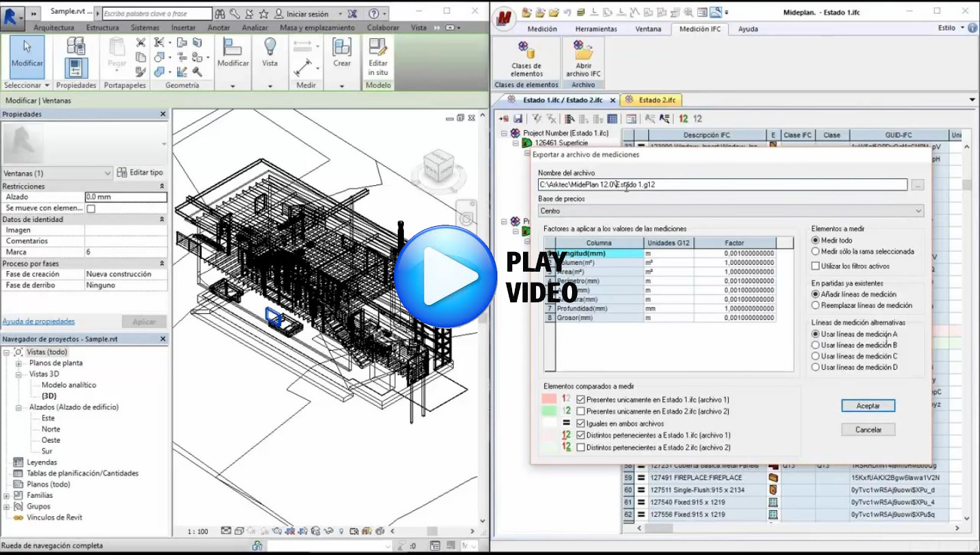Open the Revit help question mark icon
This screenshot has height=555, width=980.
tap(373, 14)
